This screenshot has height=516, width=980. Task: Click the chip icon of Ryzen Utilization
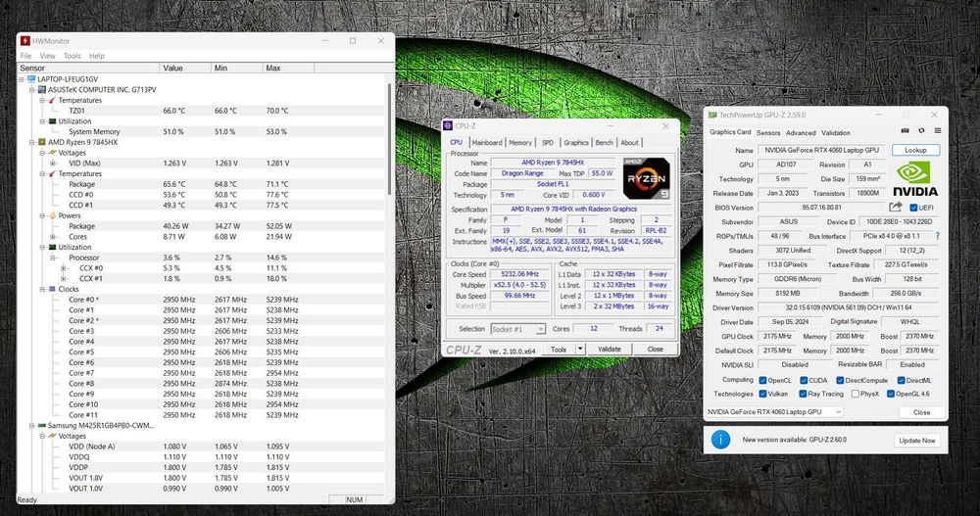pyautogui.click(x=53, y=248)
